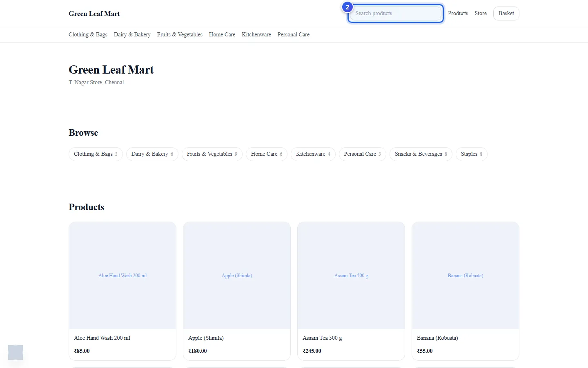Viewport: 588px width, 368px height.
Task: Click the T. Nagar Store, Chennai subtitle
Action: coord(96,83)
